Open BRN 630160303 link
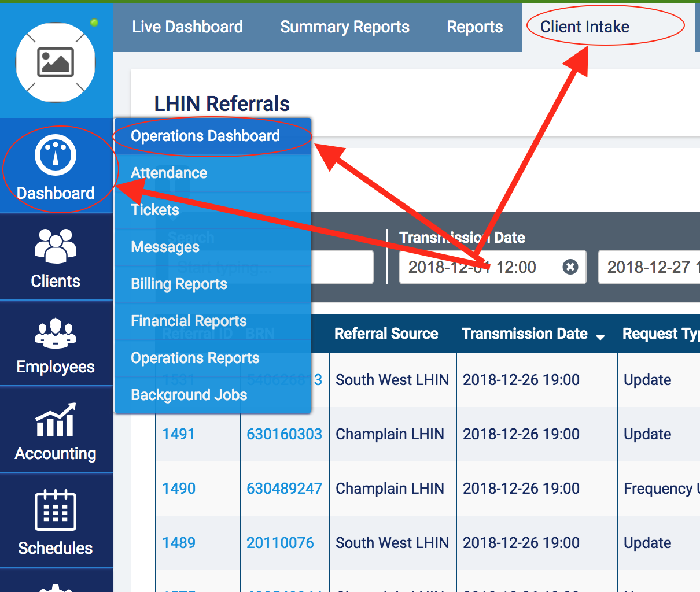The image size is (700, 592). pos(284,434)
